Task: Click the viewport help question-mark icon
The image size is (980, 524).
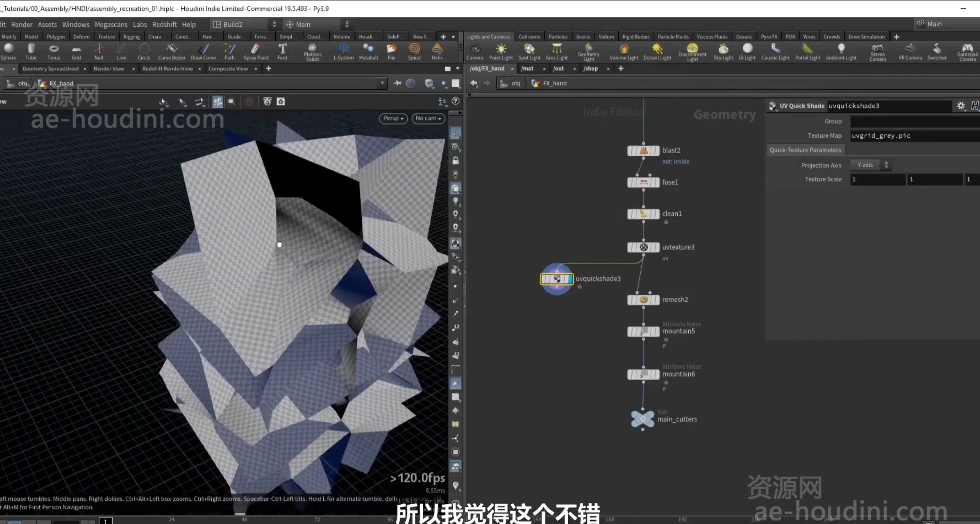Action: pyautogui.click(x=455, y=101)
